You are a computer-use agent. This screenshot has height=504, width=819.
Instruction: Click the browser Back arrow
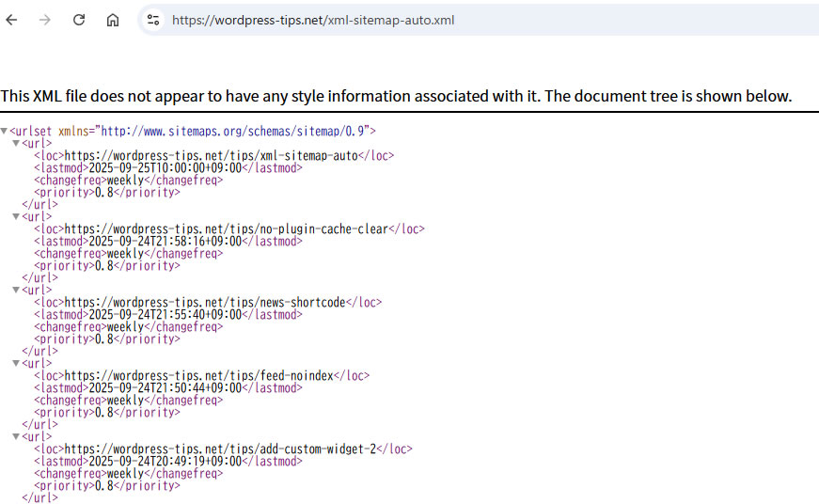coord(12,20)
